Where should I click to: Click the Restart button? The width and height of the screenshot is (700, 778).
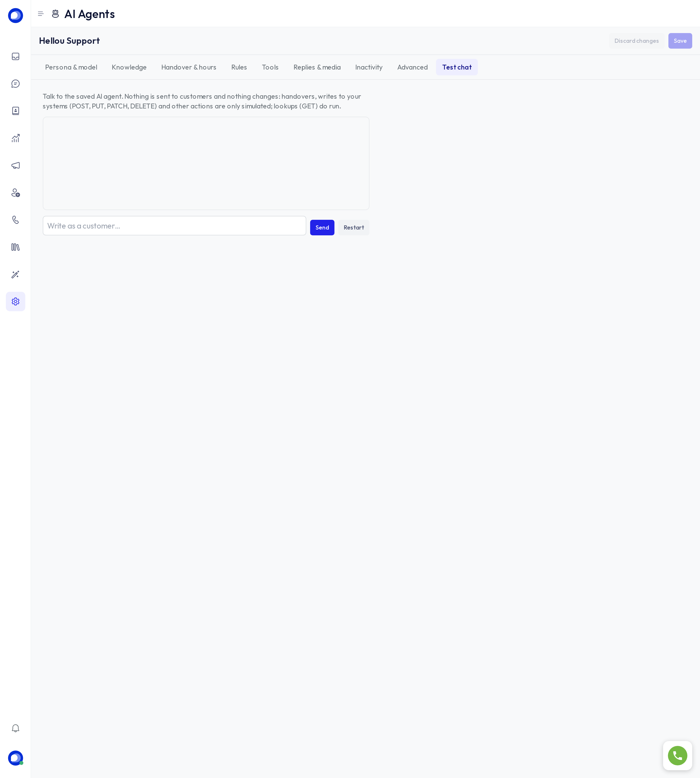click(x=354, y=227)
